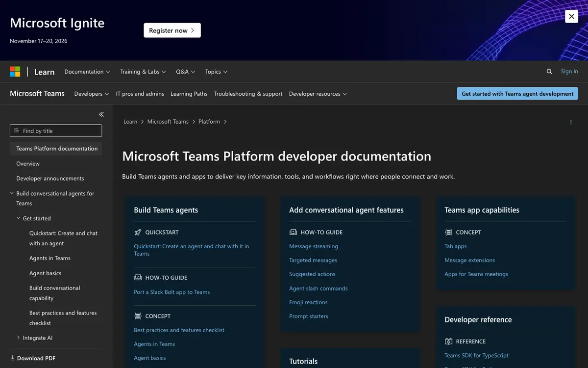Open the three-dot more actions menu

click(x=571, y=122)
